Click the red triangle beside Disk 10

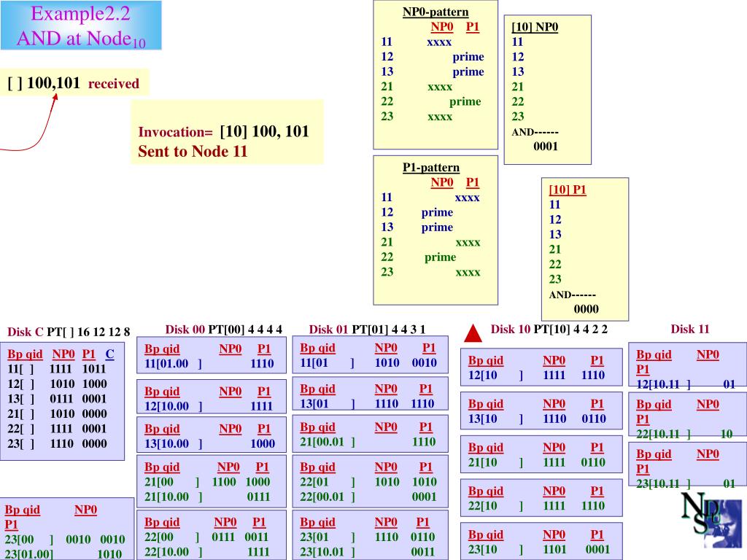pos(473,333)
